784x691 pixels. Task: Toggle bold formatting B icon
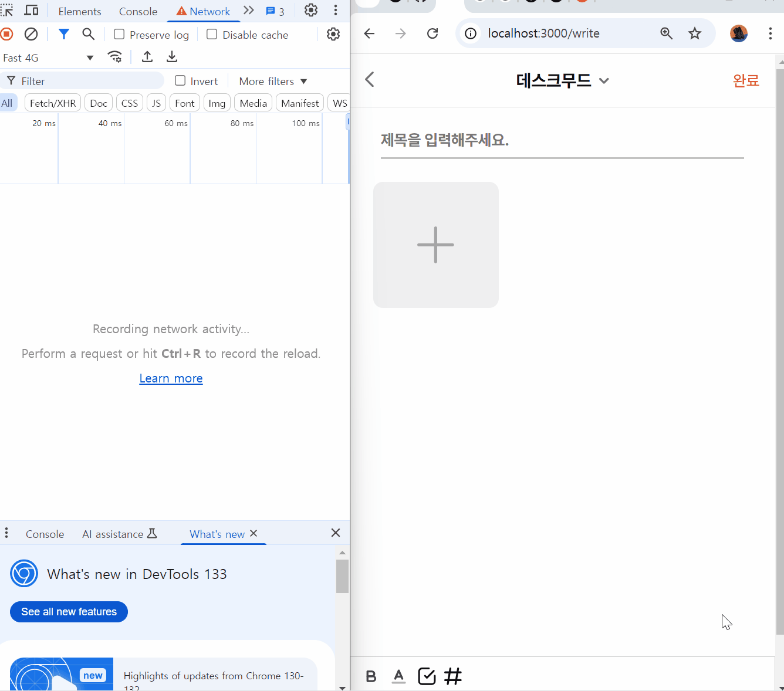click(371, 676)
